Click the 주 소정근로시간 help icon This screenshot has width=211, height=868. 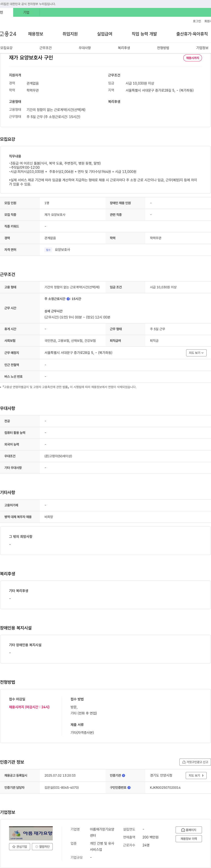click(x=68, y=299)
